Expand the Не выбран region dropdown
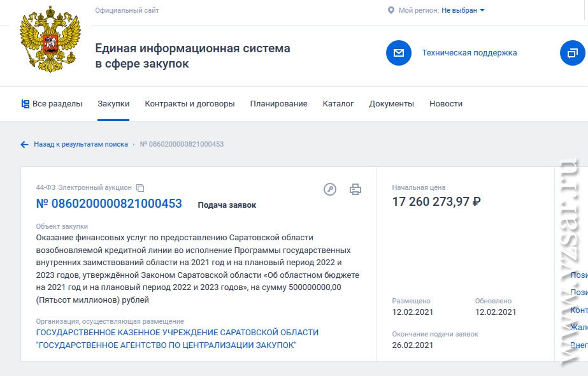The image size is (588, 376). (x=463, y=10)
